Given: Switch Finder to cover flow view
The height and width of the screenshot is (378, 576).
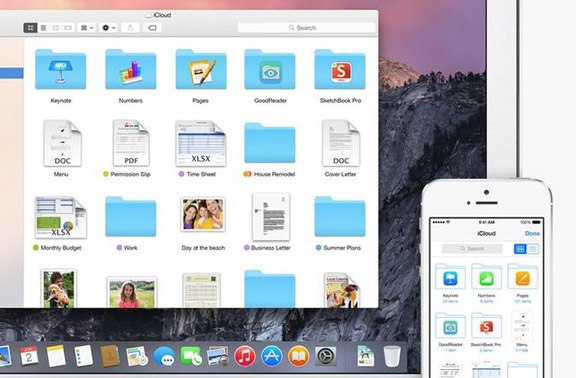Looking at the screenshot, I should point(68,28).
